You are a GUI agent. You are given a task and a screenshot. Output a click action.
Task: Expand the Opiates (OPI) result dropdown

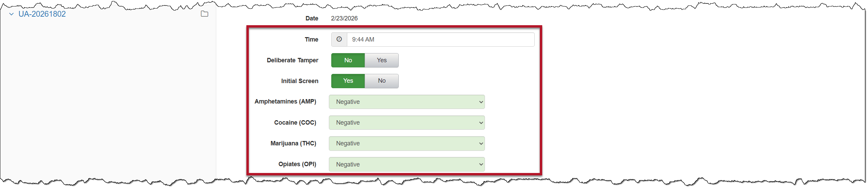coord(407,164)
